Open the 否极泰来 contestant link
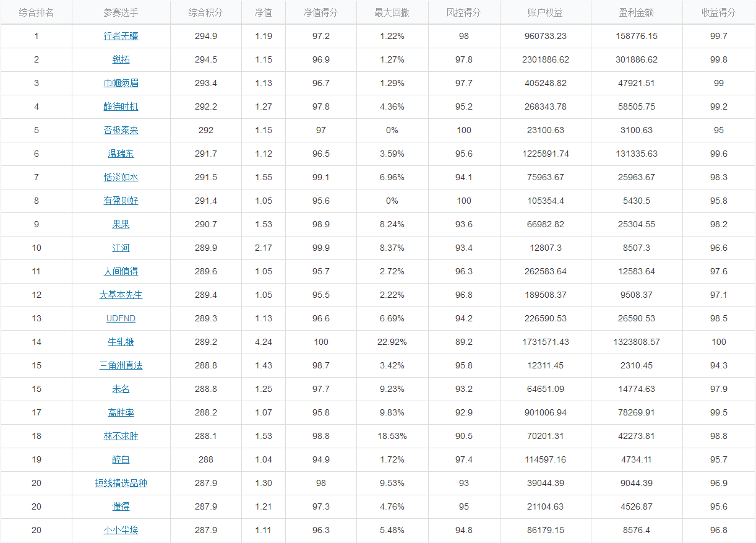 tap(121, 130)
